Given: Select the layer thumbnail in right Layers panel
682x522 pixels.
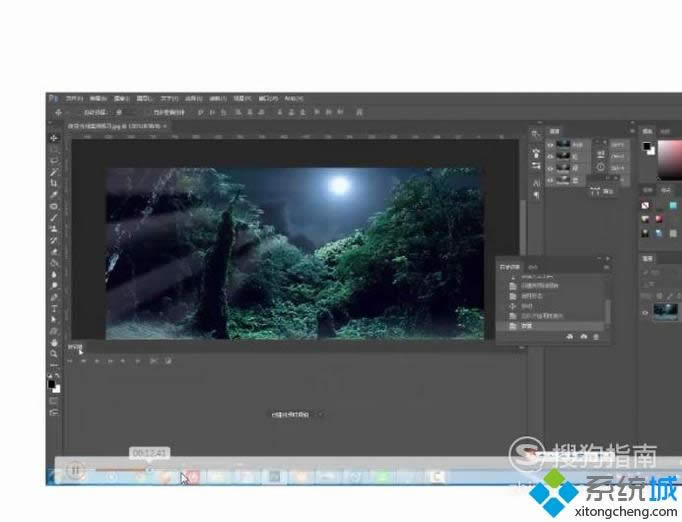Looking at the screenshot, I should (x=665, y=312).
